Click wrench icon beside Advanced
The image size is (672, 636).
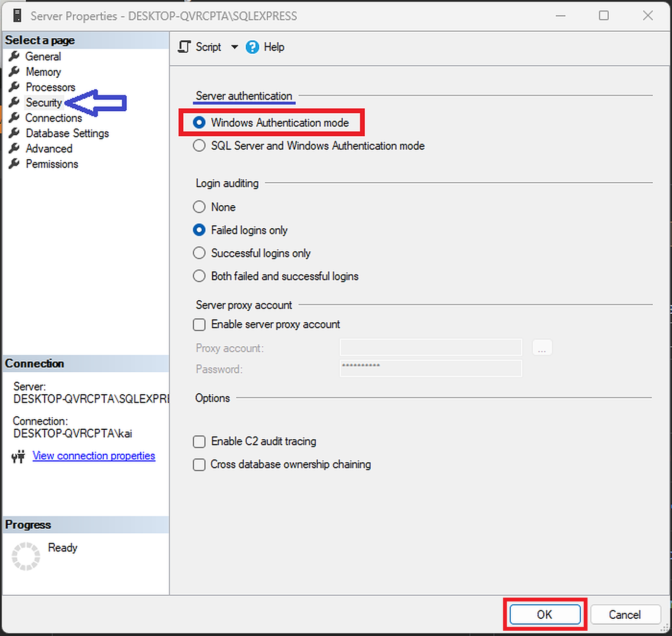pos(14,148)
